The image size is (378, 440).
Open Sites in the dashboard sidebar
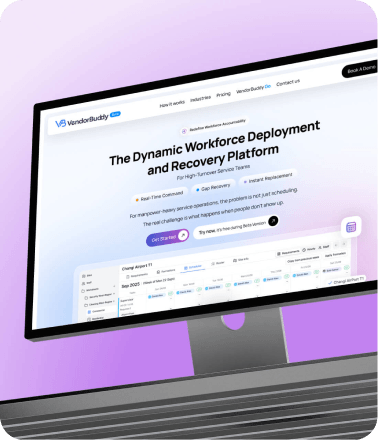(x=87, y=276)
